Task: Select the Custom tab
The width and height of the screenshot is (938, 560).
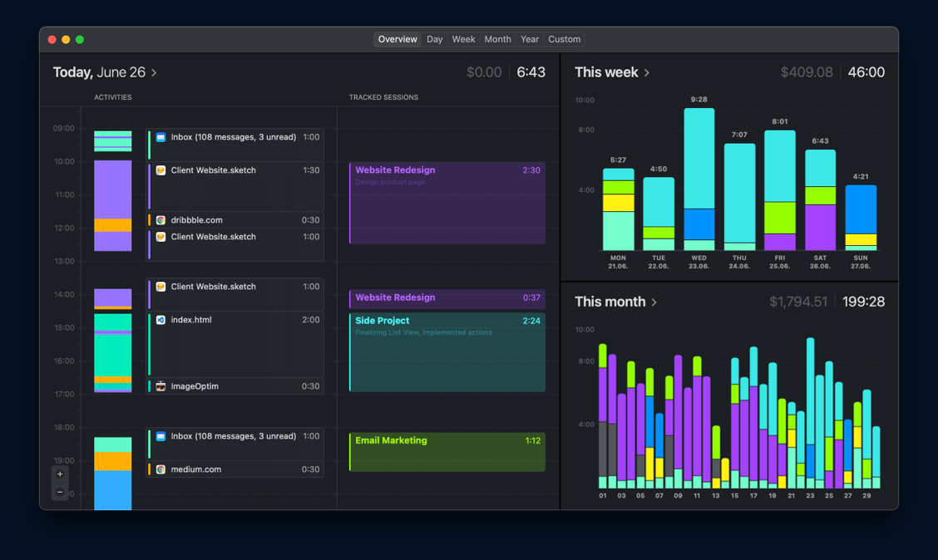Action: pyautogui.click(x=564, y=39)
